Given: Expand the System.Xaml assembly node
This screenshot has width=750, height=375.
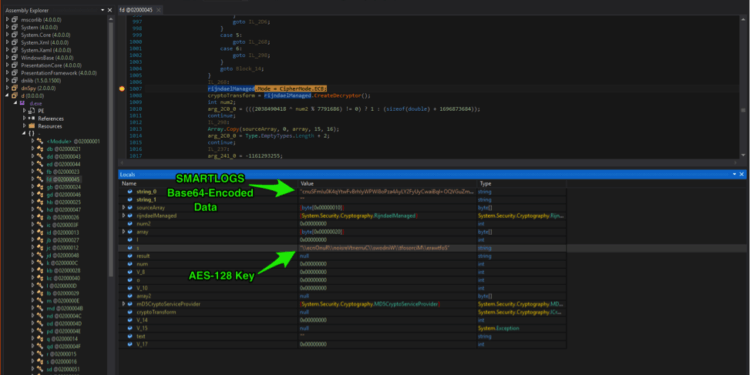Looking at the screenshot, I should tap(7, 50).
